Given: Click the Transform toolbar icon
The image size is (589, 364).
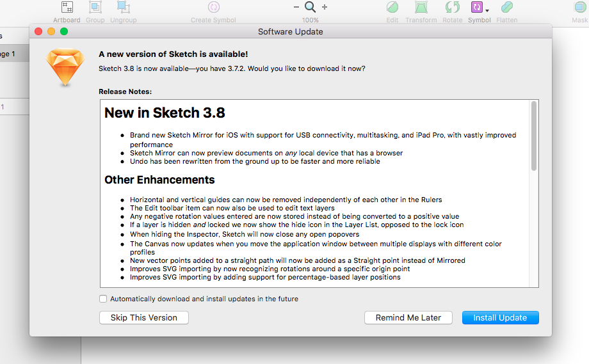Looking at the screenshot, I should 421,7.
